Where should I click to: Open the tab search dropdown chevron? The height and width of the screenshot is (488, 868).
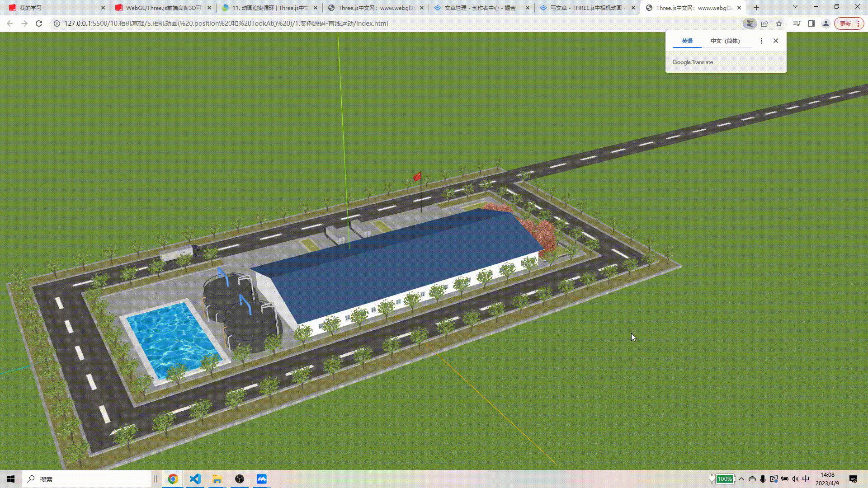tap(795, 7)
